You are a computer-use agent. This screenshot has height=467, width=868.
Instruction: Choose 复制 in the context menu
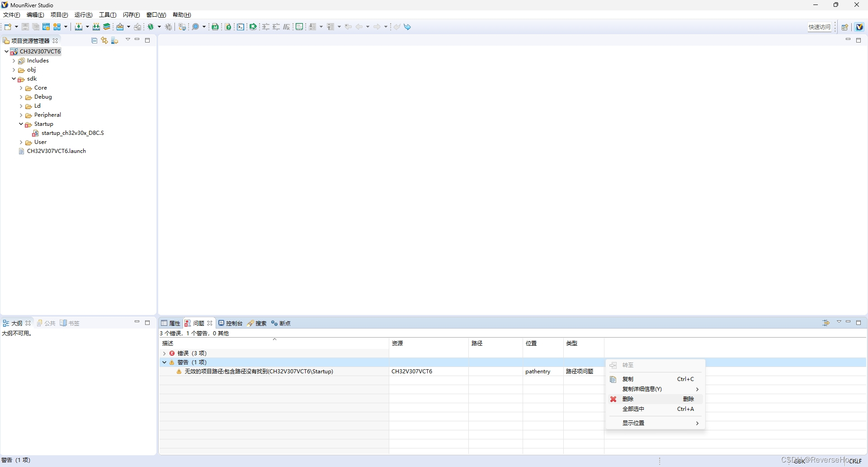click(x=655, y=379)
